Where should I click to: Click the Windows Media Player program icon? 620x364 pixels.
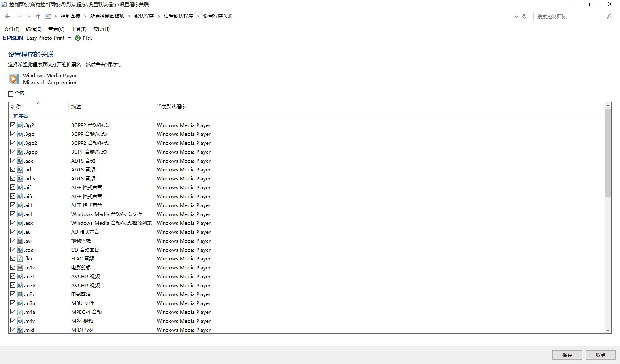tap(14, 79)
